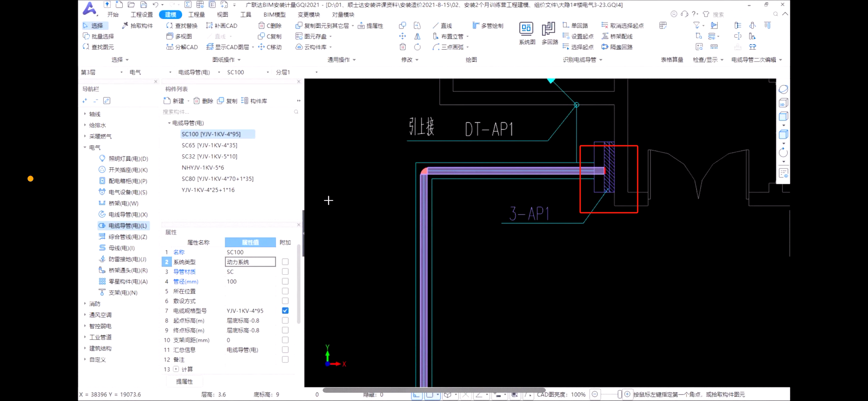Viewport: 868px width, 401px height.
Task: Click the 查找图元 tool
Action: pyautogui.click(x=98, y=47)
